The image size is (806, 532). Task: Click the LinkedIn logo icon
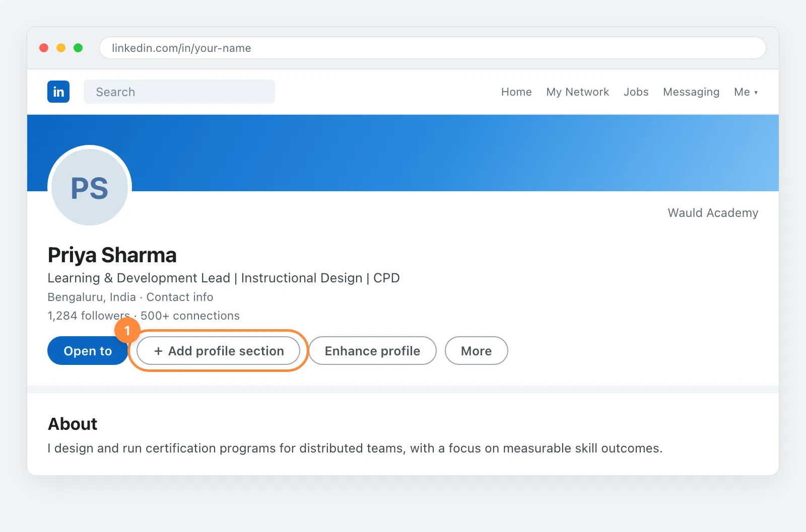coord(58,92)
